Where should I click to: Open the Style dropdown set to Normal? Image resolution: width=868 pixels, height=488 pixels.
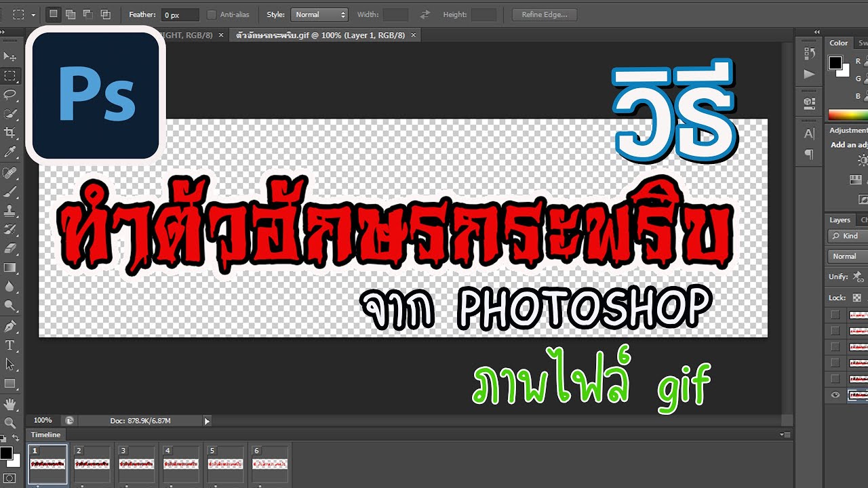319,14
